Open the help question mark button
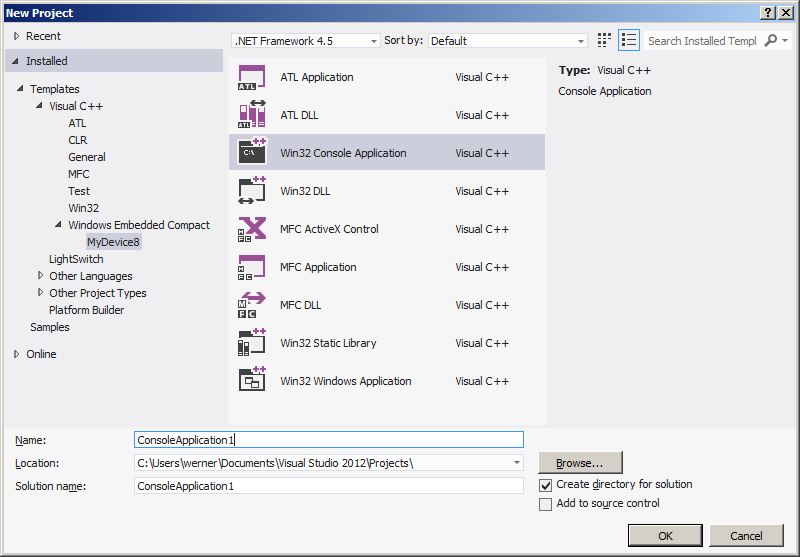 click(x=768, y=13)
